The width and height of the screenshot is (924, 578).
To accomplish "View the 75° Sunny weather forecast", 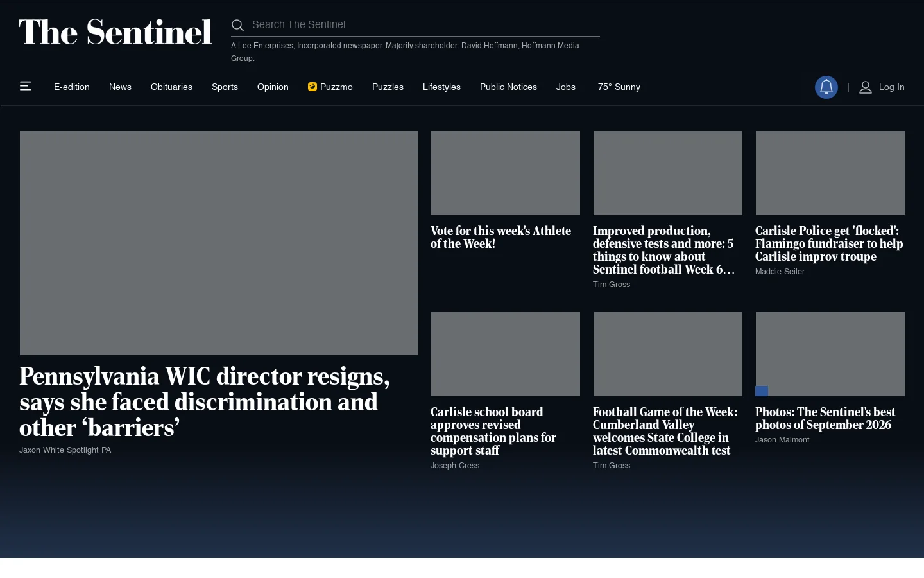I will (x=619, y=87).
